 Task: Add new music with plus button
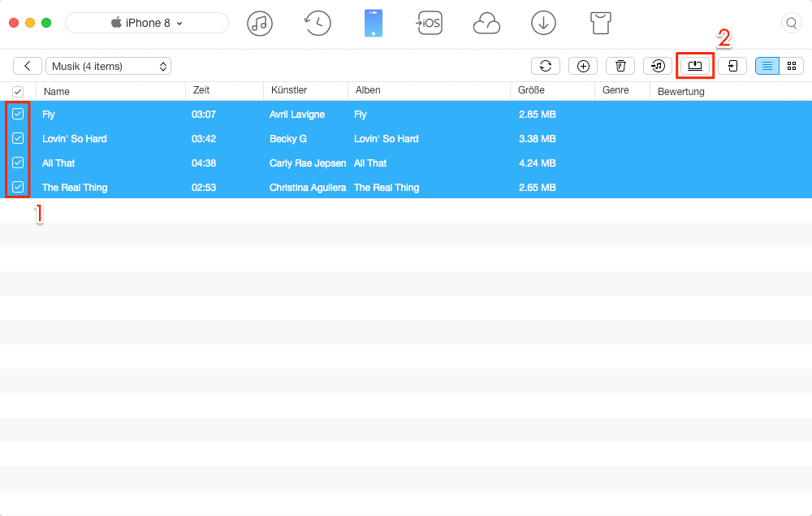pyautogui.click(x=583, y=66)
